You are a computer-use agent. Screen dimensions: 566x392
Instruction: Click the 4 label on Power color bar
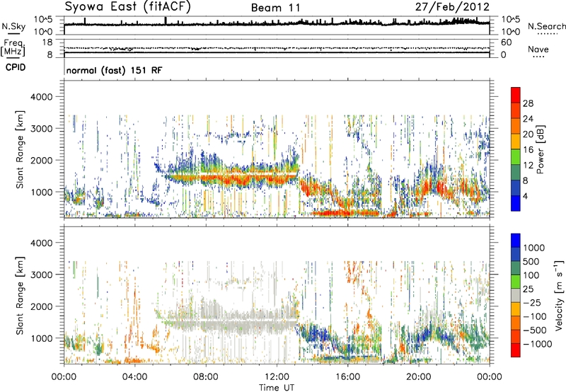tap(525, 196)
